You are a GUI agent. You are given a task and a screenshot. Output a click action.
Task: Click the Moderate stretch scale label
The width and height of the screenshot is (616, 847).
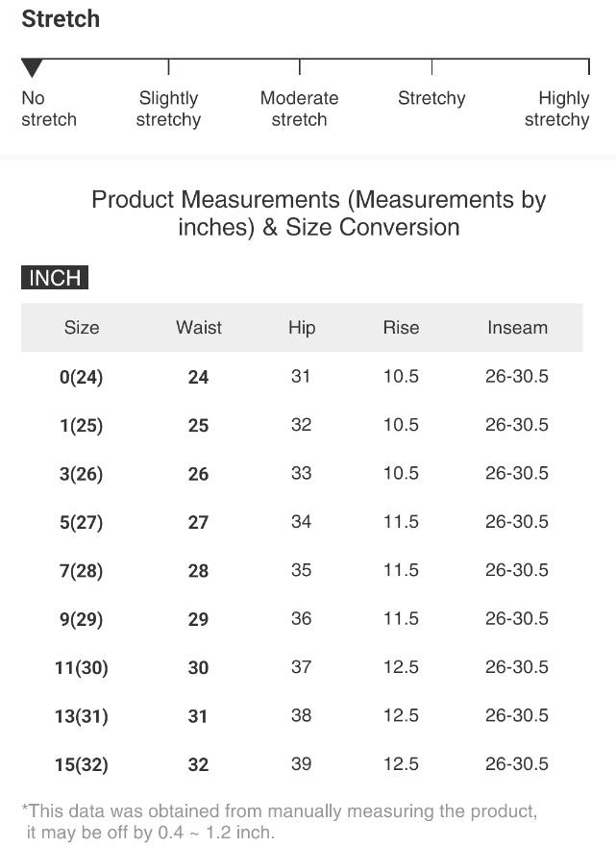(x=300, y=109)
